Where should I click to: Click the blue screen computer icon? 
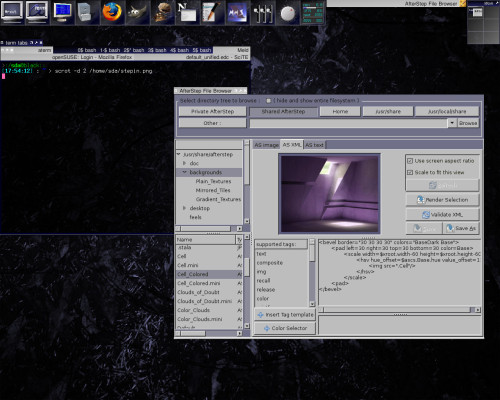pyautogui.click(x=62, y=12)
